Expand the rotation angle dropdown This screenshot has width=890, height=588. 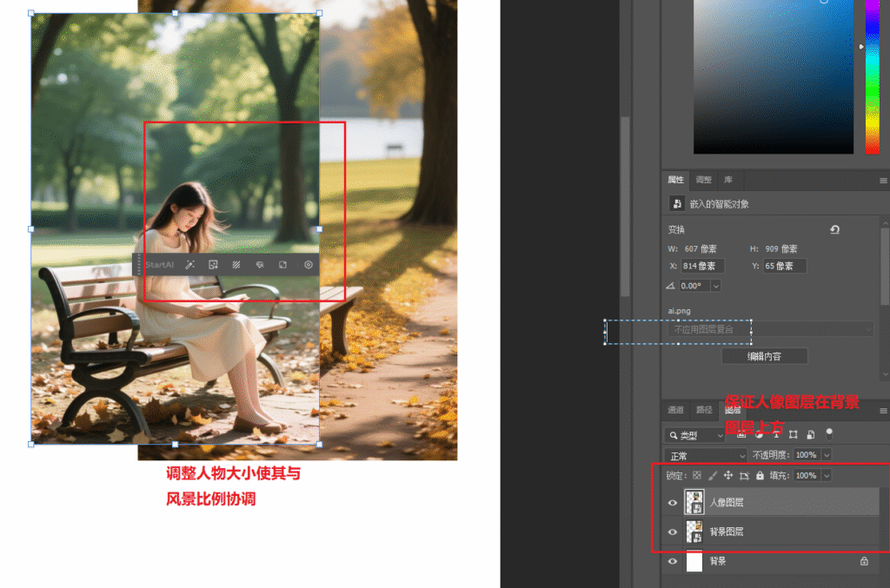715,286
